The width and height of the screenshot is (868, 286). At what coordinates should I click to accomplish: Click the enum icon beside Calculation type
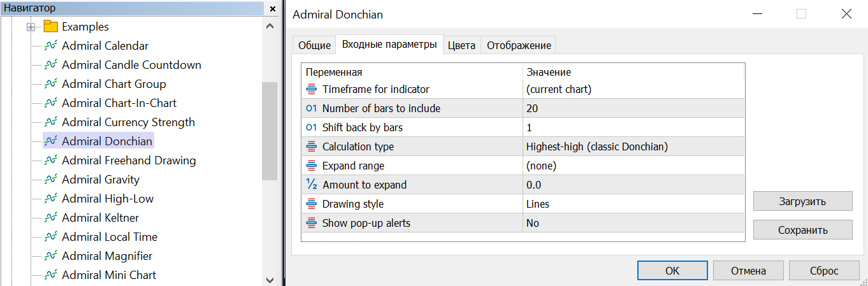(x=312, y=147)
